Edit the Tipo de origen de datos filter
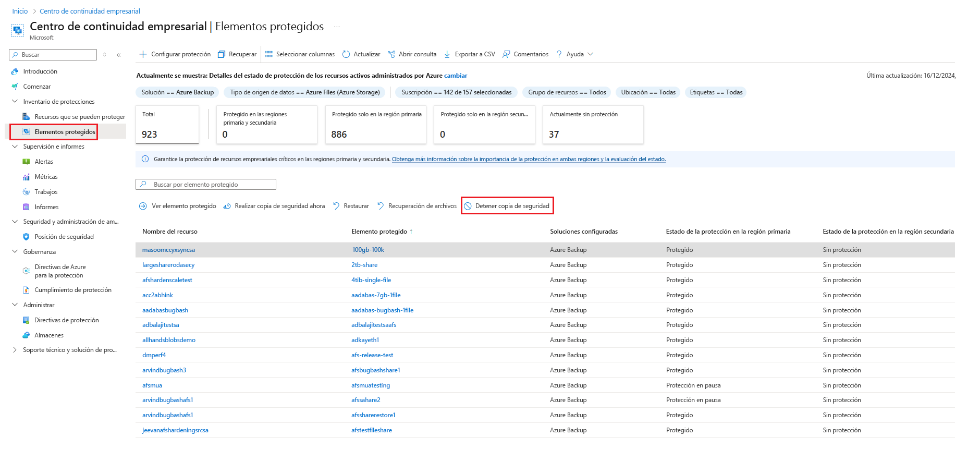Screen dimensions: 980x449 tap(305, 92)
